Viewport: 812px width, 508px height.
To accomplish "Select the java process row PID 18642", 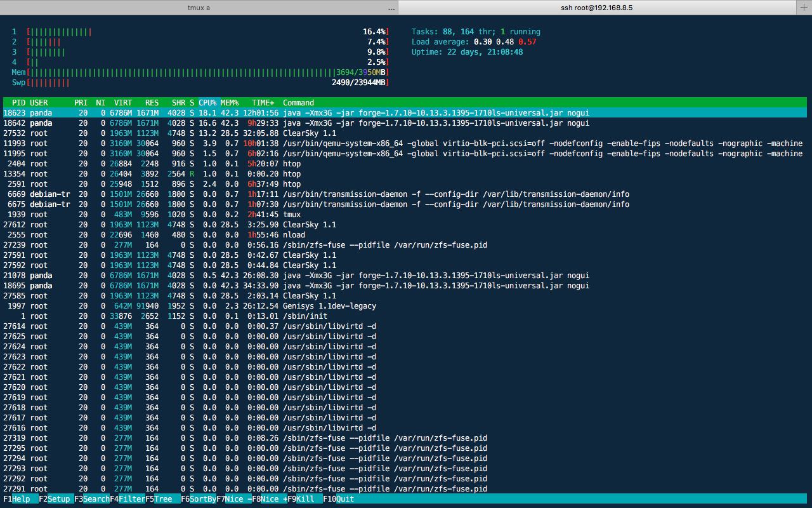I will 405,123.
